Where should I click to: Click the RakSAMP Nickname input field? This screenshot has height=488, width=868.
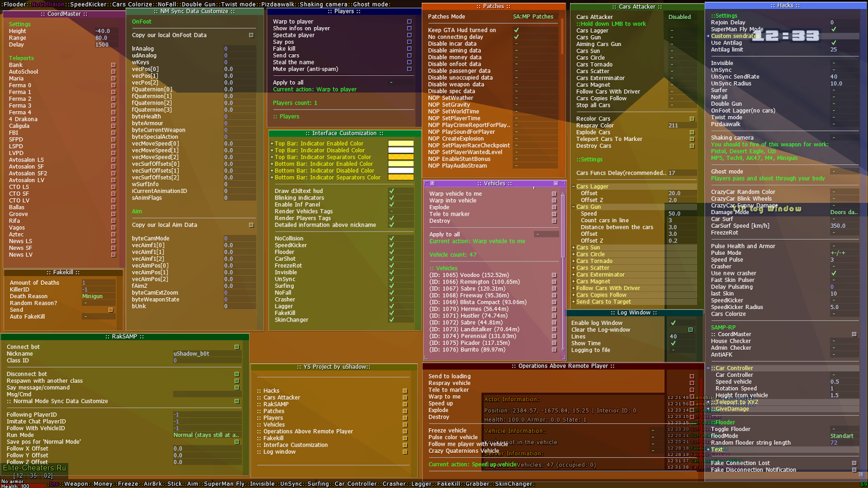tap(207, 354)
